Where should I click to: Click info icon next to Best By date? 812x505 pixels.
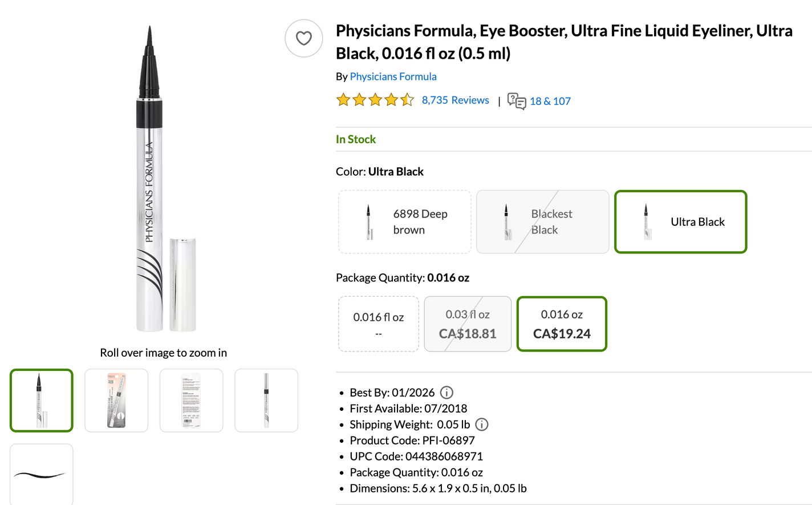pyautogui.click(x=447, y=393)
